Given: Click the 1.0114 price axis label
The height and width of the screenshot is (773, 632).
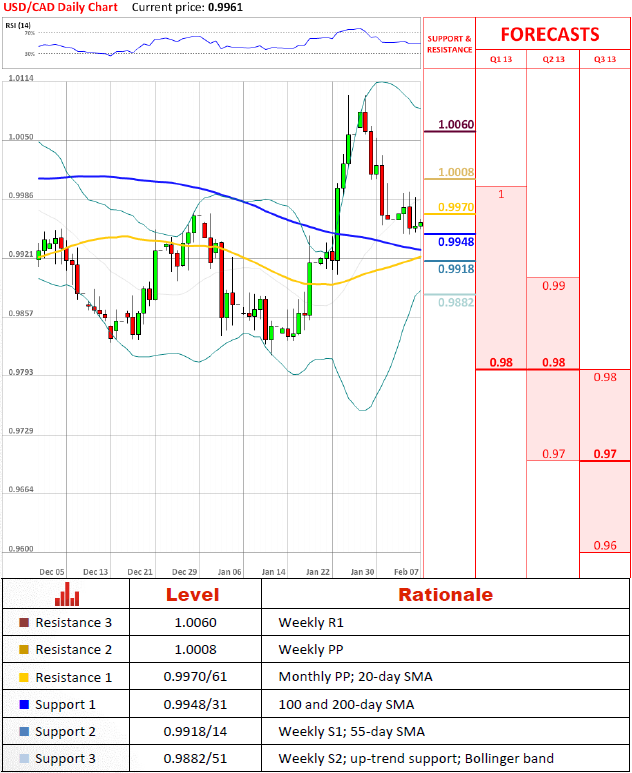Looking at the screenshot, I should click(x=21, y=78).
